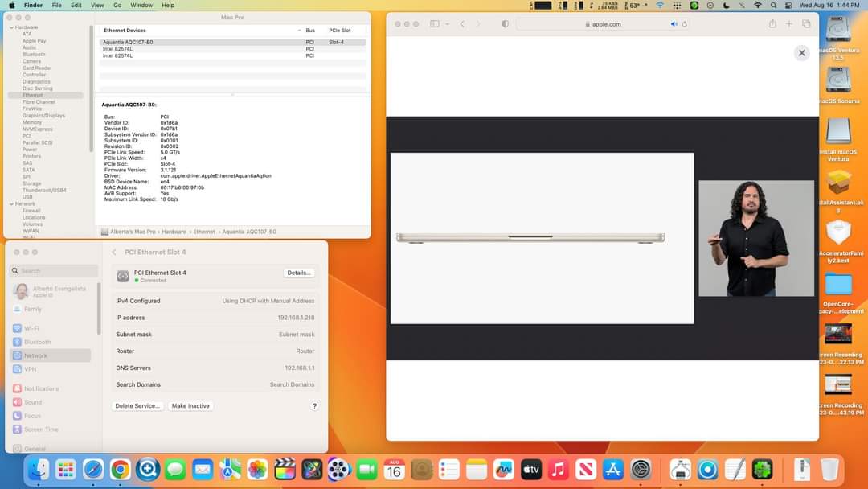The height and width of the screenshot is (489, 868).
Task: Click the System Settings search field
Action: pos(54,271)
